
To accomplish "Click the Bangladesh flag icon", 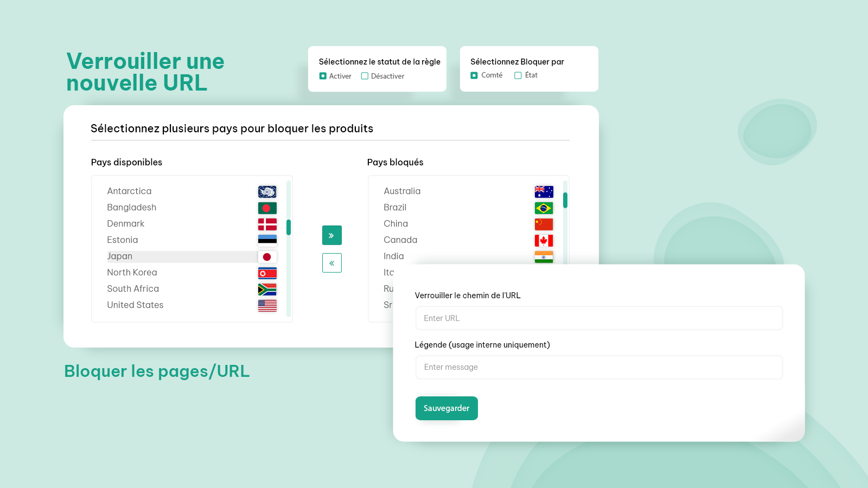I will click(x=267, y=208).
